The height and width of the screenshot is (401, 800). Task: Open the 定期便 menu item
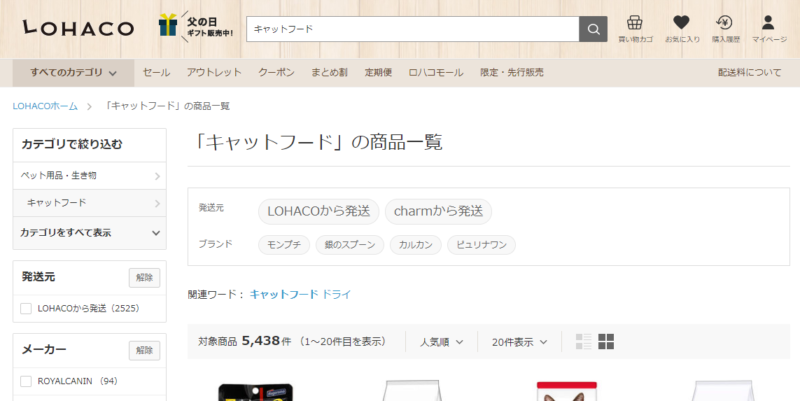click(x=378, y=72)
